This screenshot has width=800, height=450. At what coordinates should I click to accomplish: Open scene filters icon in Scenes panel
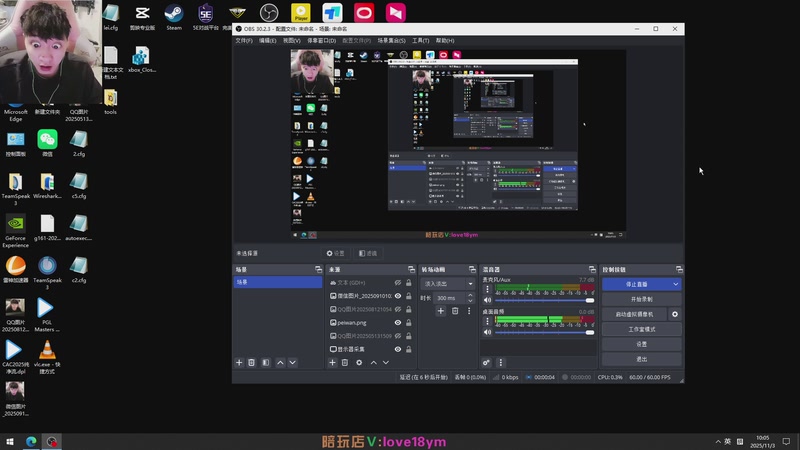[266, 362]
